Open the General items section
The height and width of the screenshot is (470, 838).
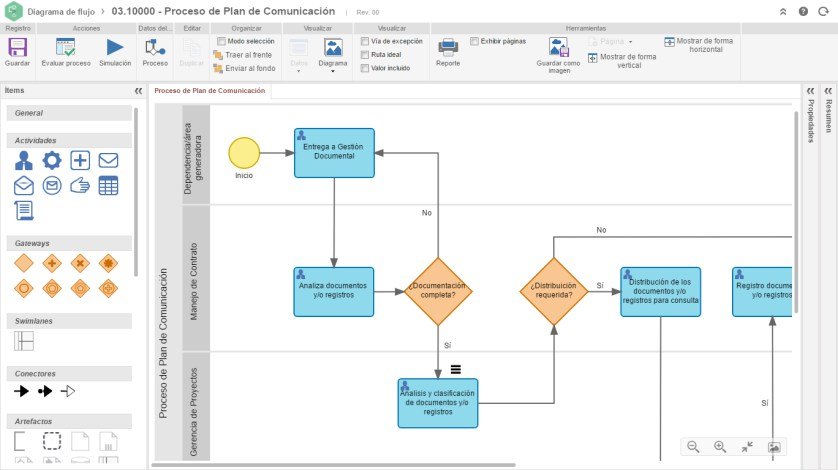(69, 113)
